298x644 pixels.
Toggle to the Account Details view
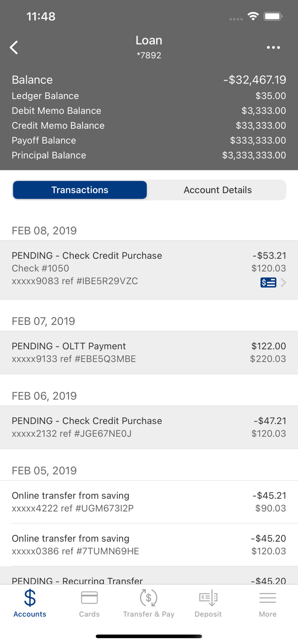pos(218,190)
